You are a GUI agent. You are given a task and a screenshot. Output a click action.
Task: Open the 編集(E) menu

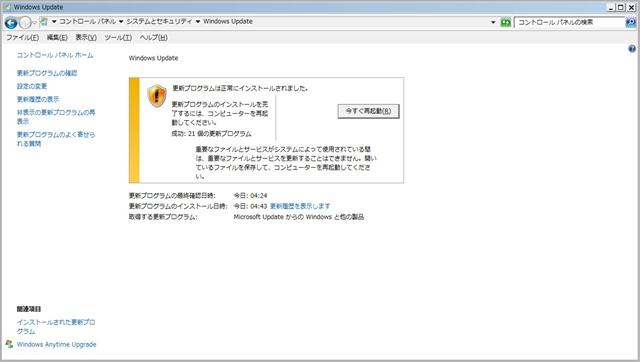pyautogui.click(x=57, y=38)
